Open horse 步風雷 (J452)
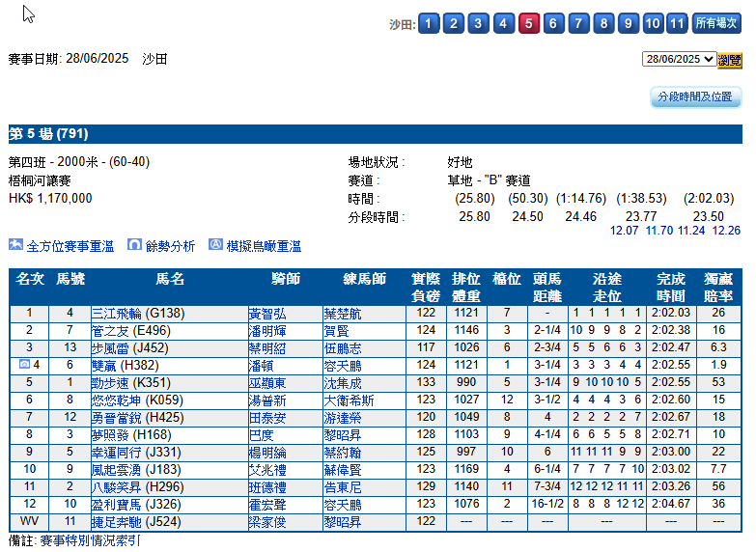 pos(129,348)
